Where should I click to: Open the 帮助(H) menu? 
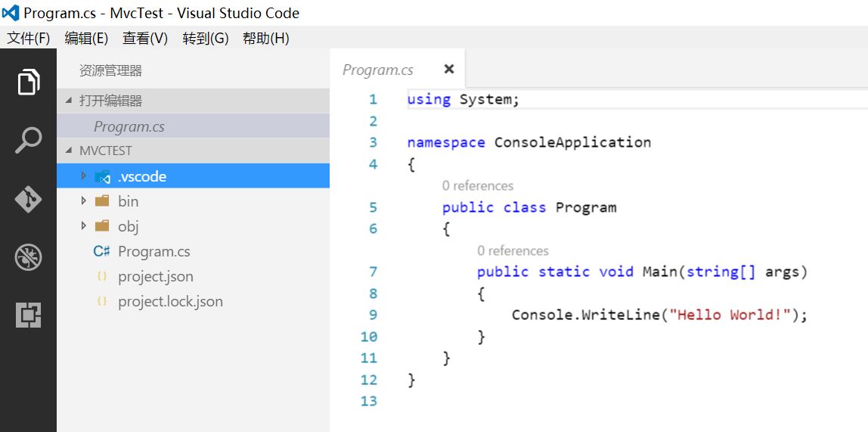[x=265, y=39]
